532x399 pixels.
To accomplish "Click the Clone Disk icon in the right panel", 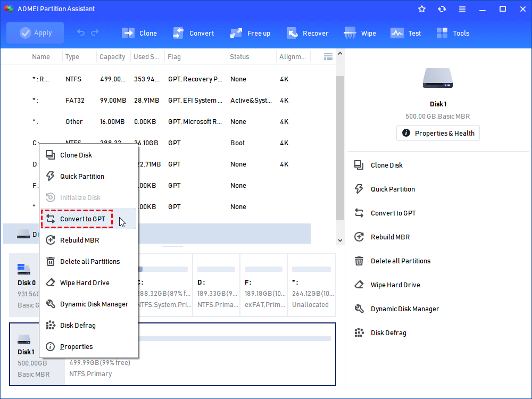I will 359,165.
